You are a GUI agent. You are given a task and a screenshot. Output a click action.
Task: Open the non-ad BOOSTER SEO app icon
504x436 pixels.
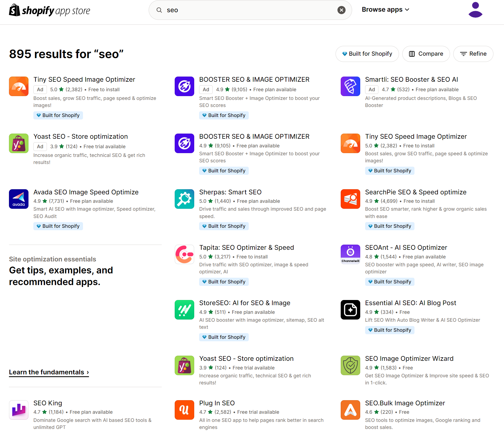[x=184, y=143]
